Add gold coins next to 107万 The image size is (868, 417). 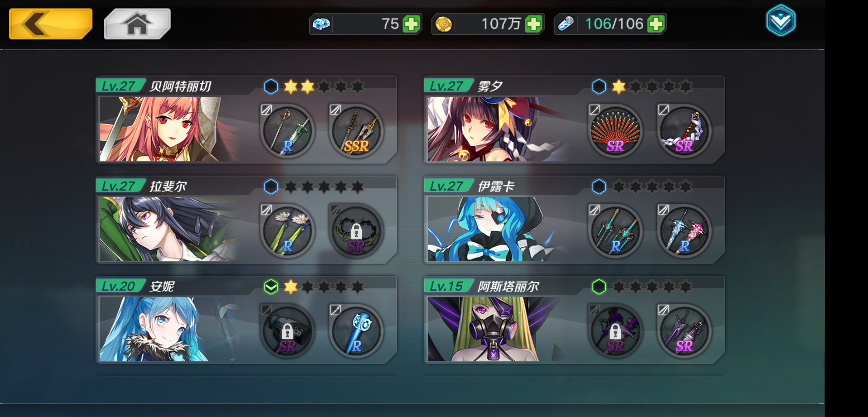point(534,24)
